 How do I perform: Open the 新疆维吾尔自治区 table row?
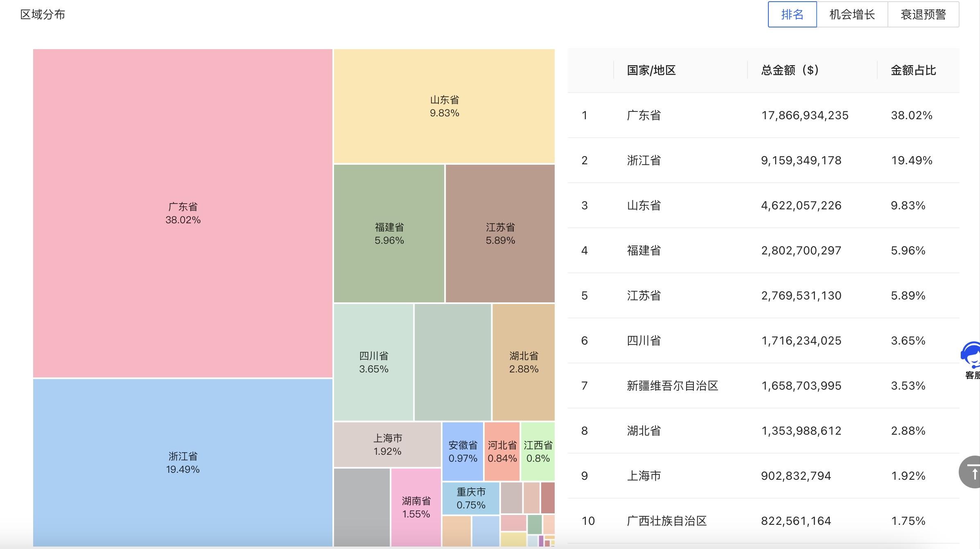coord(673,386)
